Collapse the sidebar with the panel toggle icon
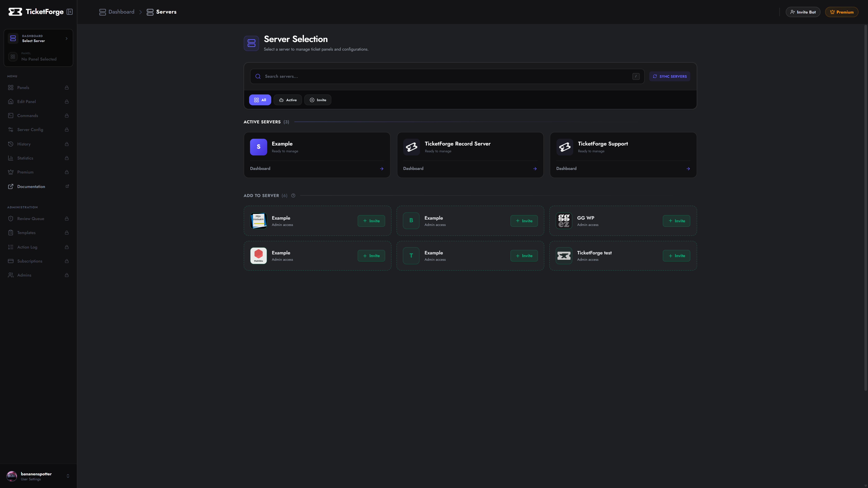The image size is (868, 488). [70, 12]
